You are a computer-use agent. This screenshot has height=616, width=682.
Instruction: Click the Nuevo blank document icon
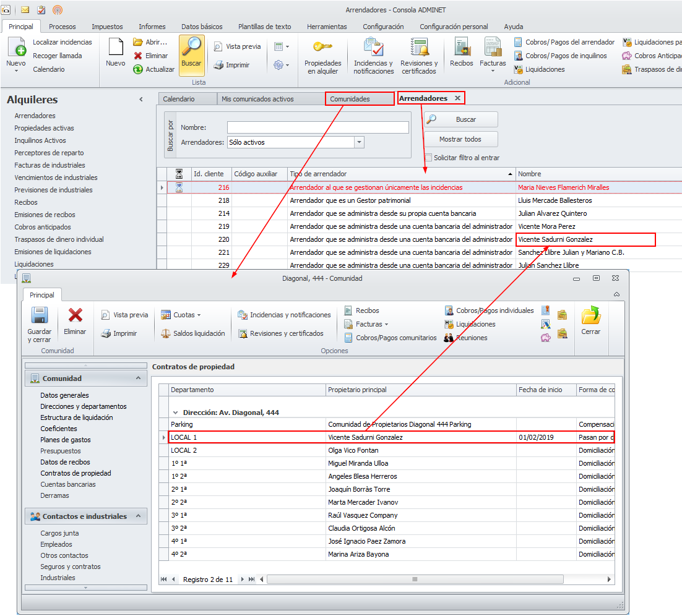(115, 47)
